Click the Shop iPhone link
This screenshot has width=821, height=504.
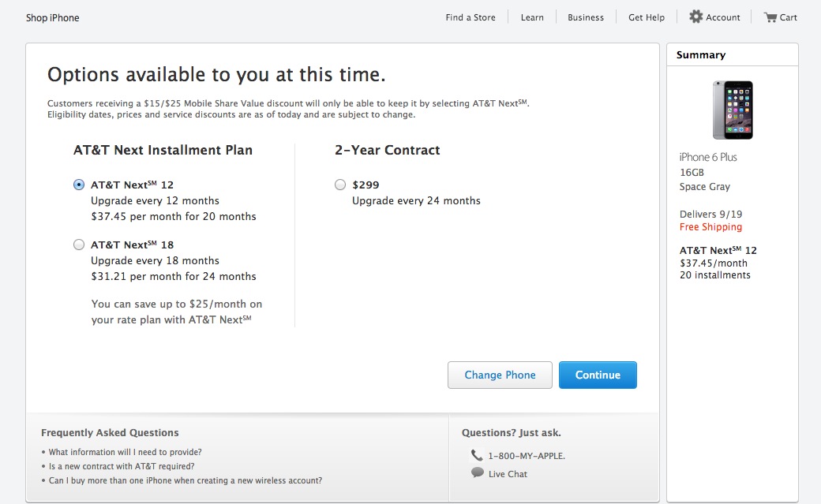coord(53,17)
